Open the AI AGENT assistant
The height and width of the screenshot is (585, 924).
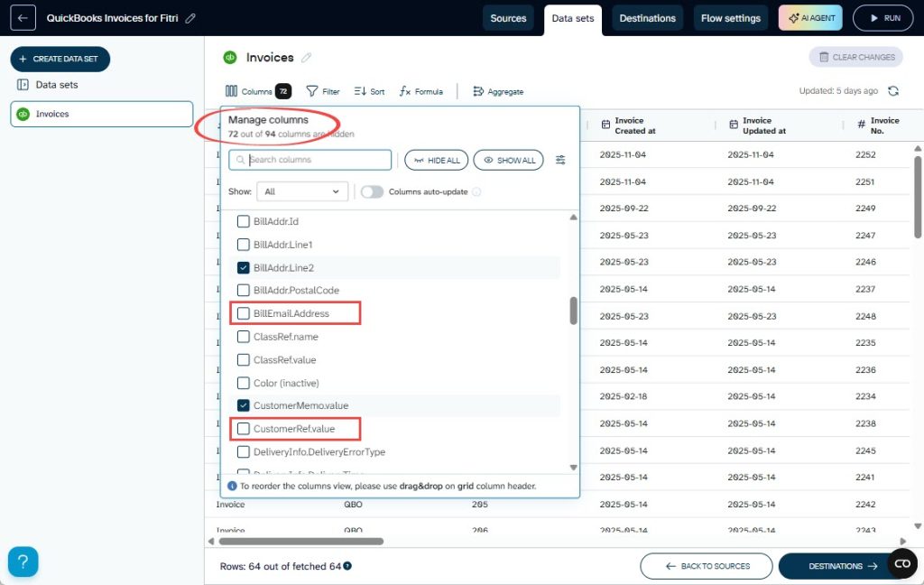pos(809,17)
